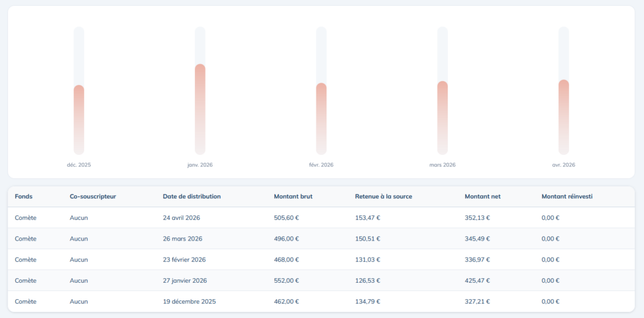Select the avr. 2026 chart bar
The image size is (644, 318).
563,116
